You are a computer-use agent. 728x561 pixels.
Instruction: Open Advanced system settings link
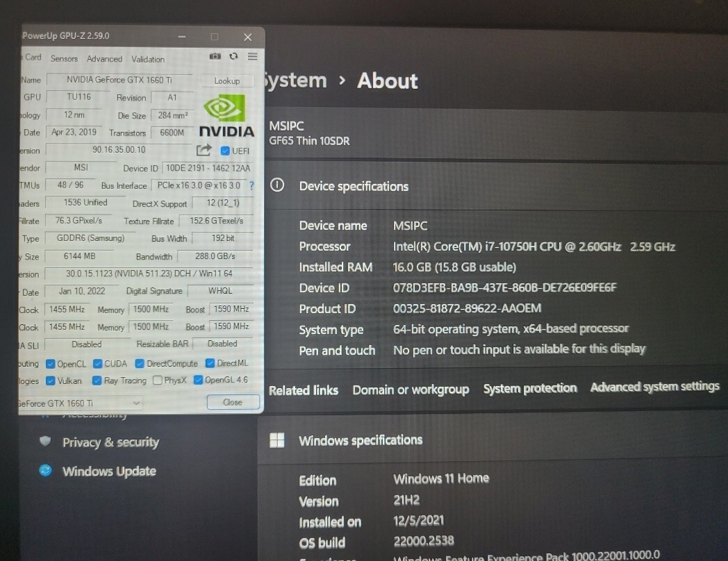tap(654, 387)
